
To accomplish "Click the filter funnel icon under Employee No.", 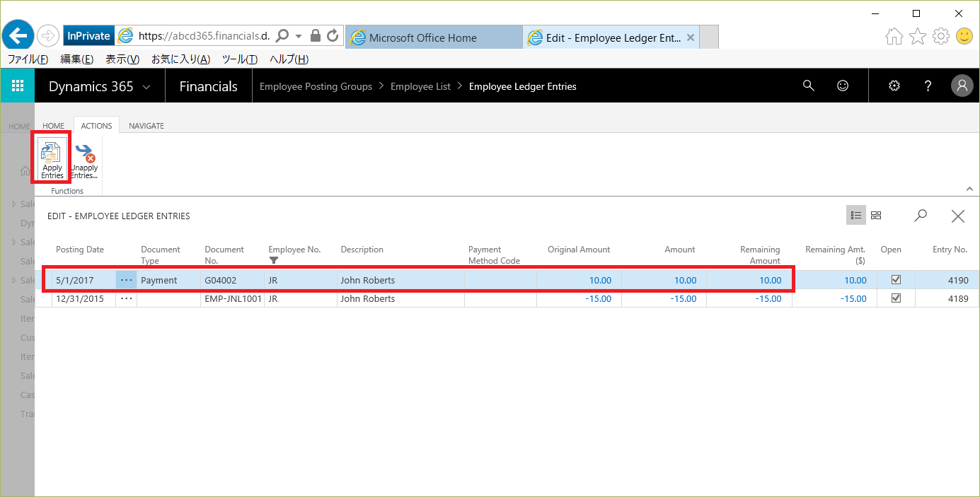I will point(274,261).
